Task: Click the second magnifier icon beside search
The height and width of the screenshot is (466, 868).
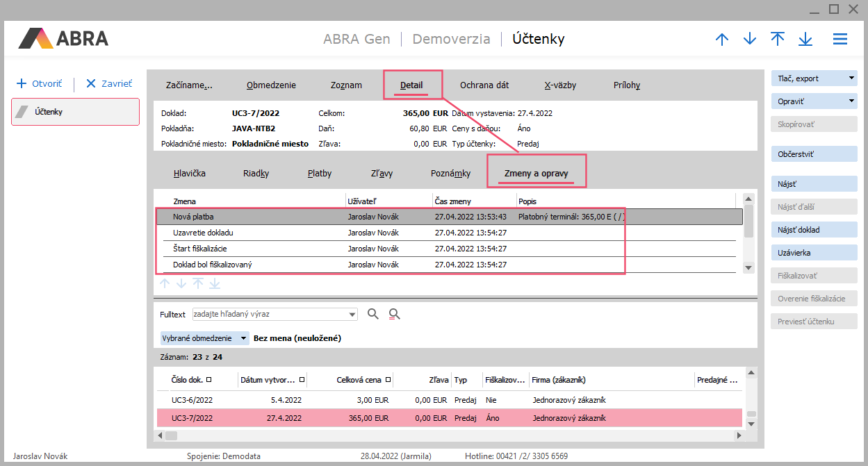Action: point(394,315)
